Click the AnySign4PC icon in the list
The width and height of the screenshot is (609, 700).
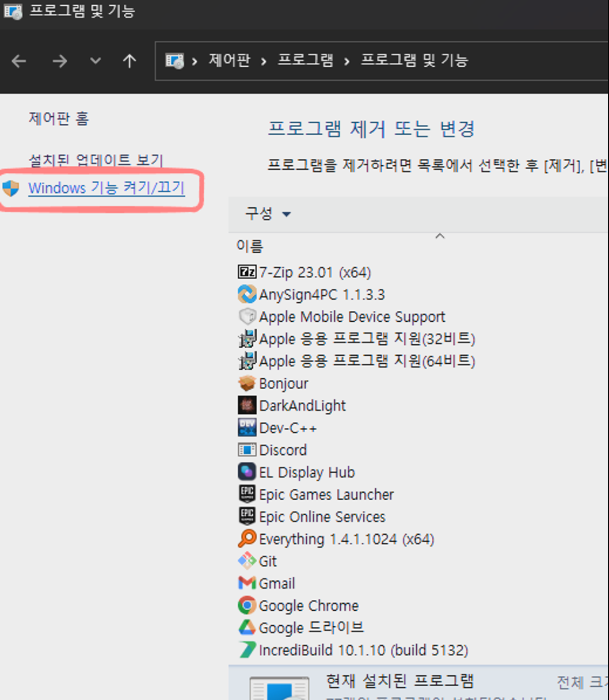coord(247,294)
